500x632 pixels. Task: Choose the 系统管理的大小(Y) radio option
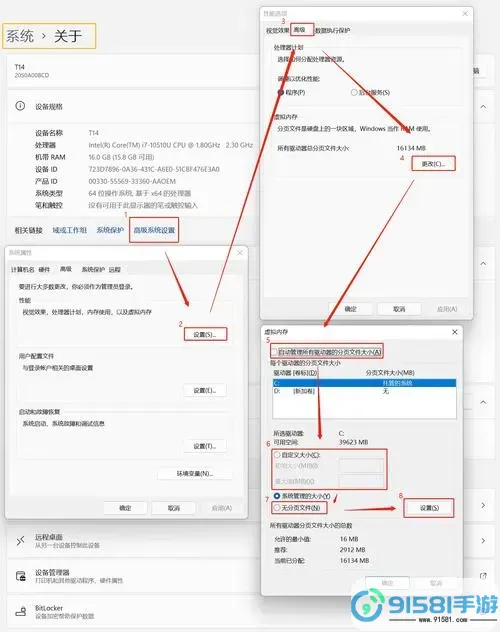click(x=277, y=496)
